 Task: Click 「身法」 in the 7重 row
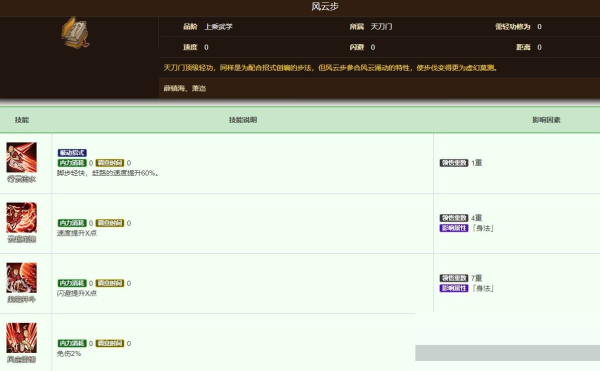[483, 288]
